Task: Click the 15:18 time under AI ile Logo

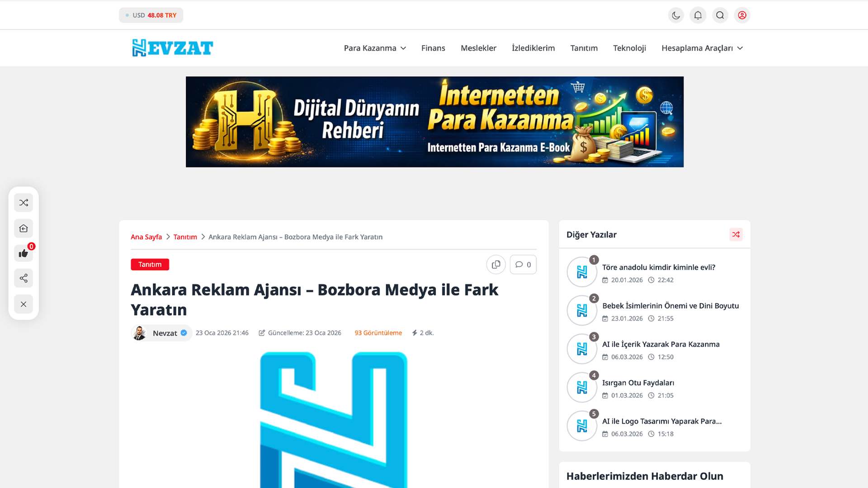Action: click(665, 433)
